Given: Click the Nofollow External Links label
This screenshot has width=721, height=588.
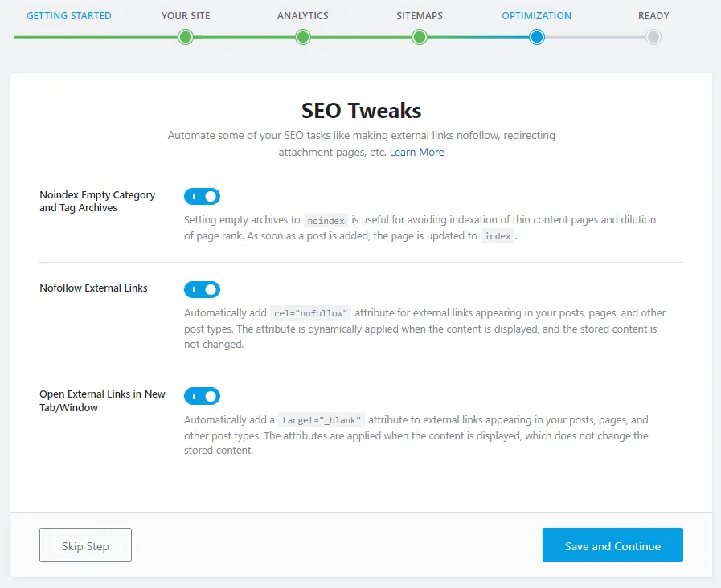Looking at the screenshot, I should coord(93,288).
